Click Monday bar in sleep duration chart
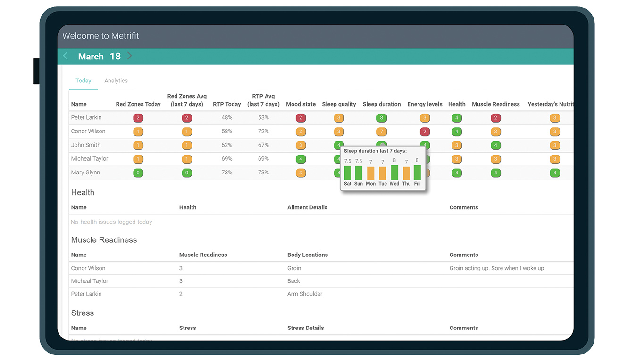The width and height of the screenshot is (644, 362). pos(371,173)
